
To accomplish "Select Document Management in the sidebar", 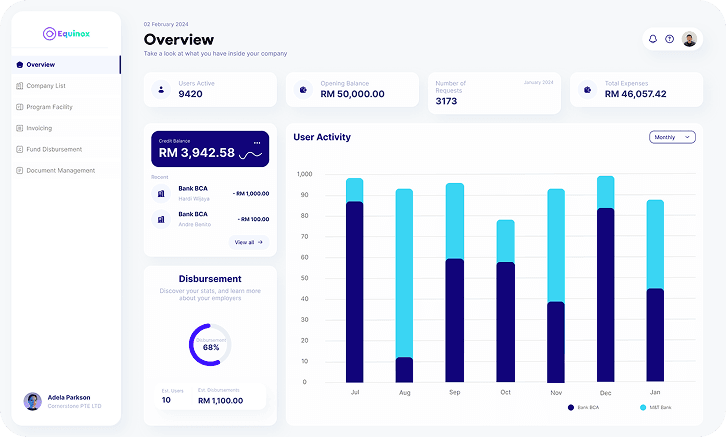I will pos(60,170).
